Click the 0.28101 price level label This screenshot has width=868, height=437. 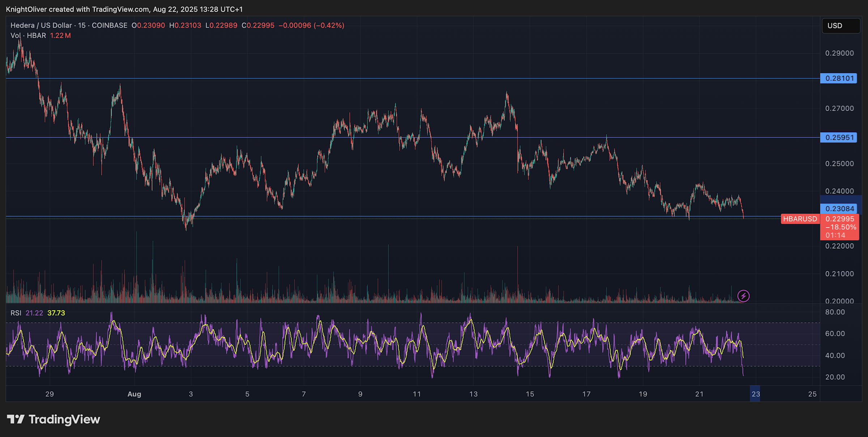click(x=838, y=78)
